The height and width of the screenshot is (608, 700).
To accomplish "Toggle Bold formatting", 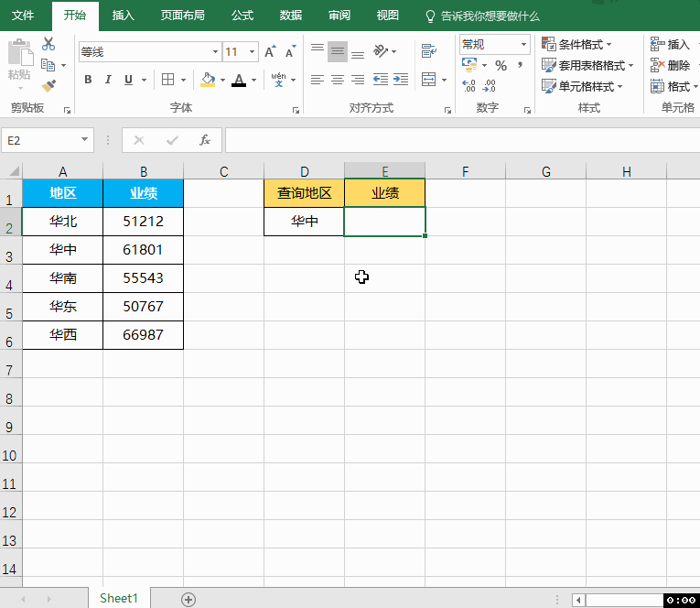I will 88,80.
